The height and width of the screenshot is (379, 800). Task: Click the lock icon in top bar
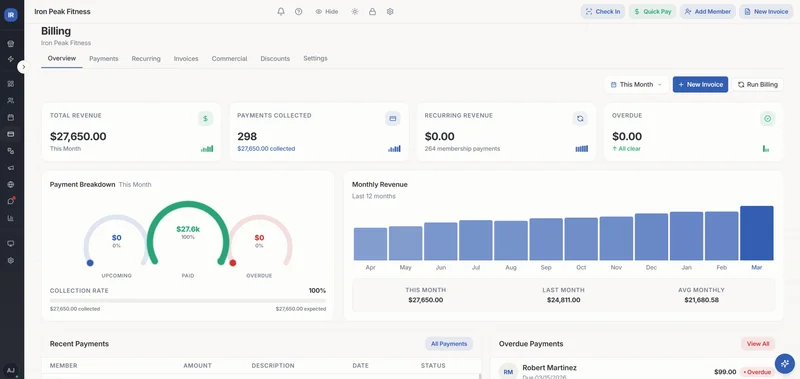click(x=372, y=12)
